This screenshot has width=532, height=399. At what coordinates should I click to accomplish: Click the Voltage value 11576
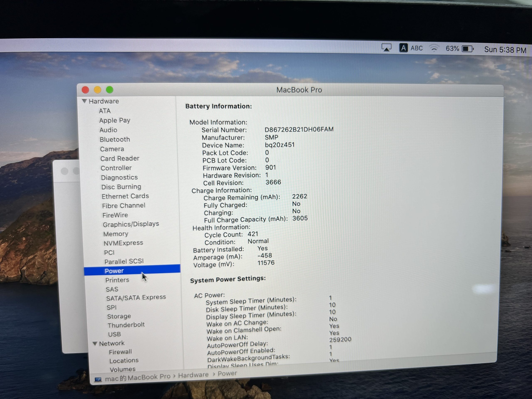click(x=266, y=263)
